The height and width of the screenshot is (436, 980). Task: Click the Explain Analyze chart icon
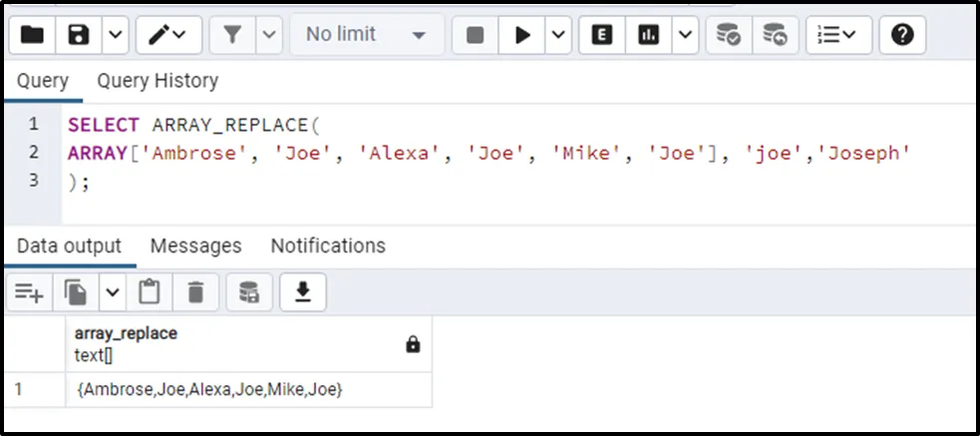point(649,35)
